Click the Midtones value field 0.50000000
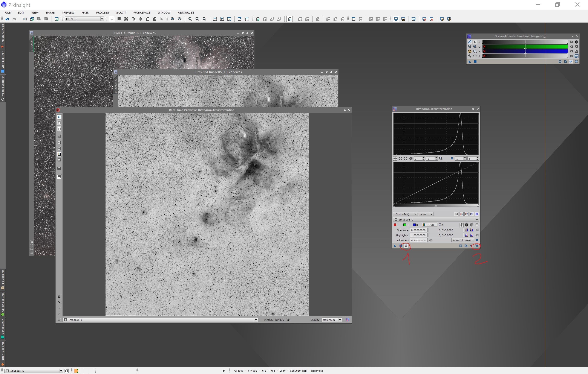588x374 pixels. (419, 240)
